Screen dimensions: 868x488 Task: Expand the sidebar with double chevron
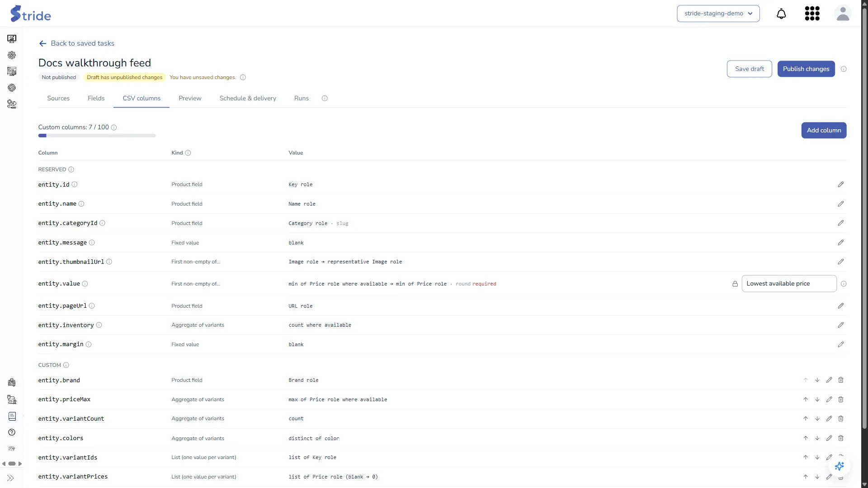pos(10,478)
